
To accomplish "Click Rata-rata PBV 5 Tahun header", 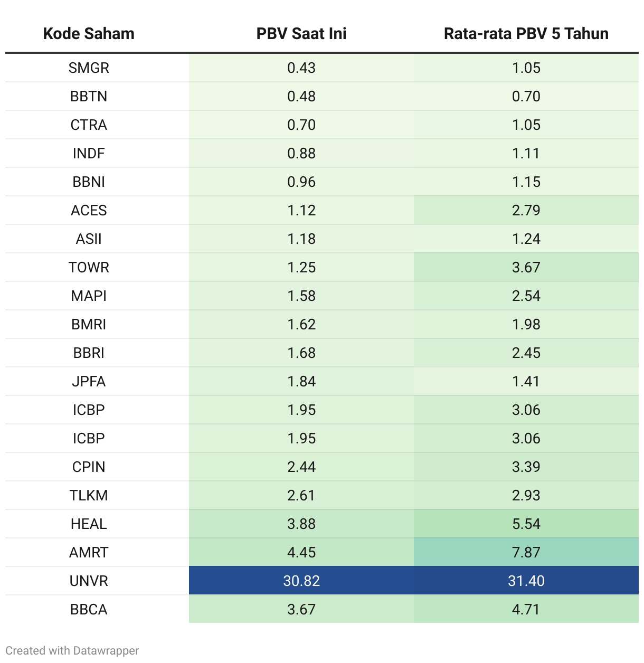I will coord(526,34).
